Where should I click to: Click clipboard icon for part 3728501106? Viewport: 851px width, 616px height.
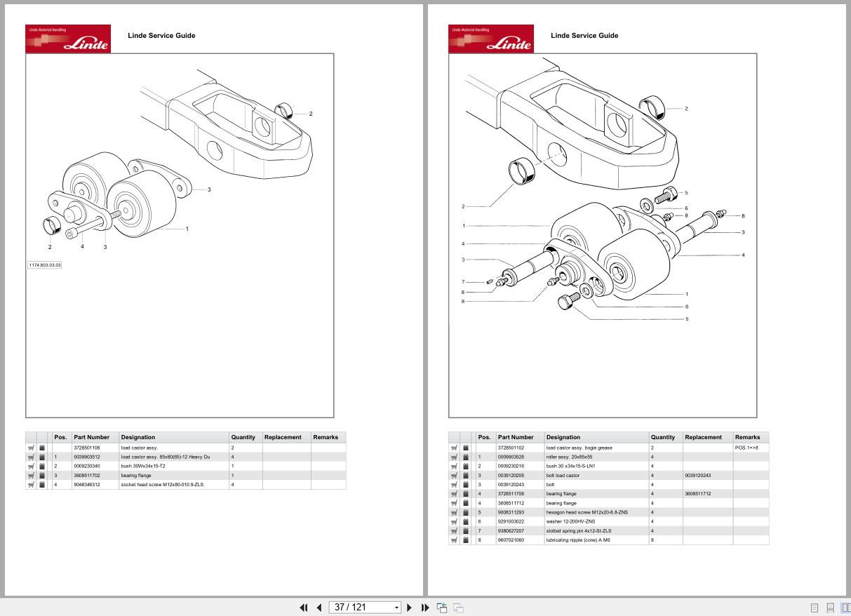(43, 448)
